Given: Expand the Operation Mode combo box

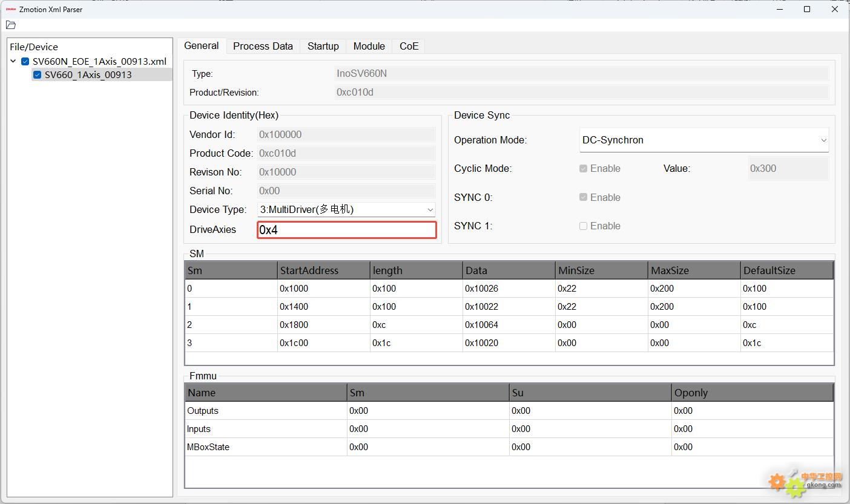Looking at the screenshot, I should 703,140.
